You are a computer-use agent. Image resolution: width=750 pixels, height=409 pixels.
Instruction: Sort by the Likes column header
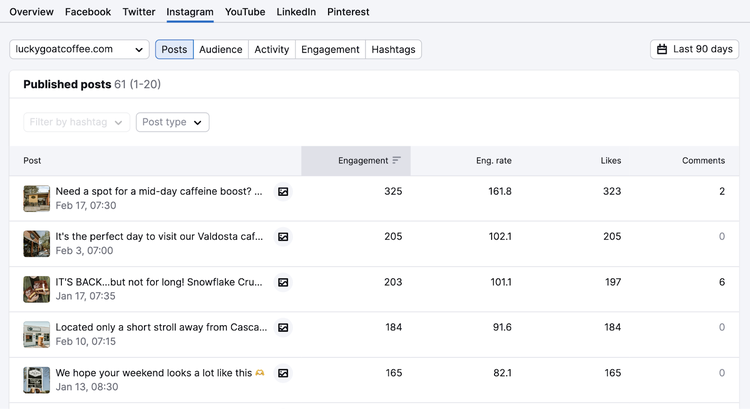(x=611, y=161)
